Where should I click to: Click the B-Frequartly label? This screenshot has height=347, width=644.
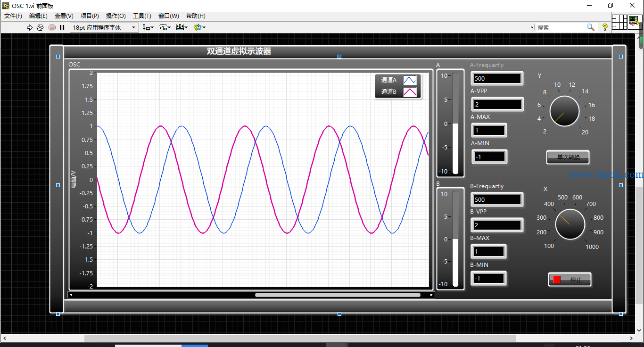pos(487,186)
